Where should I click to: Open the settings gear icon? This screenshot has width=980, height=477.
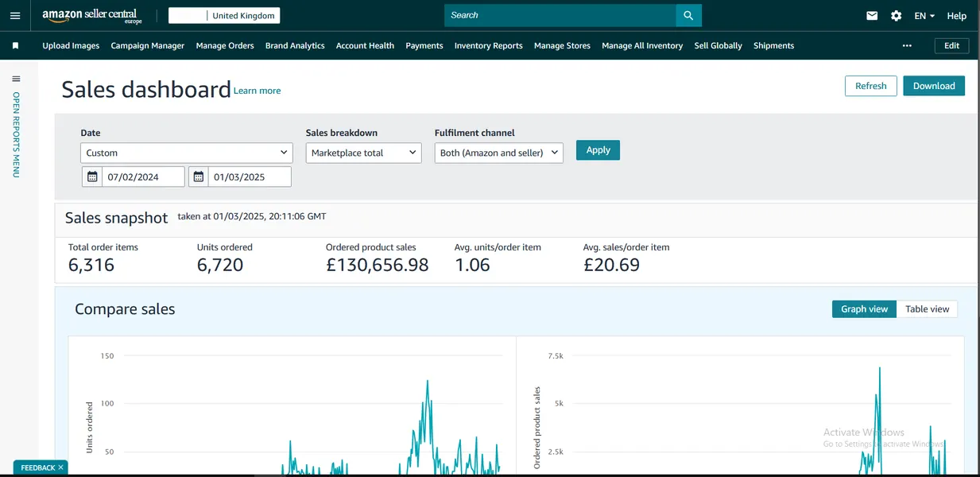tap(897, 16)
